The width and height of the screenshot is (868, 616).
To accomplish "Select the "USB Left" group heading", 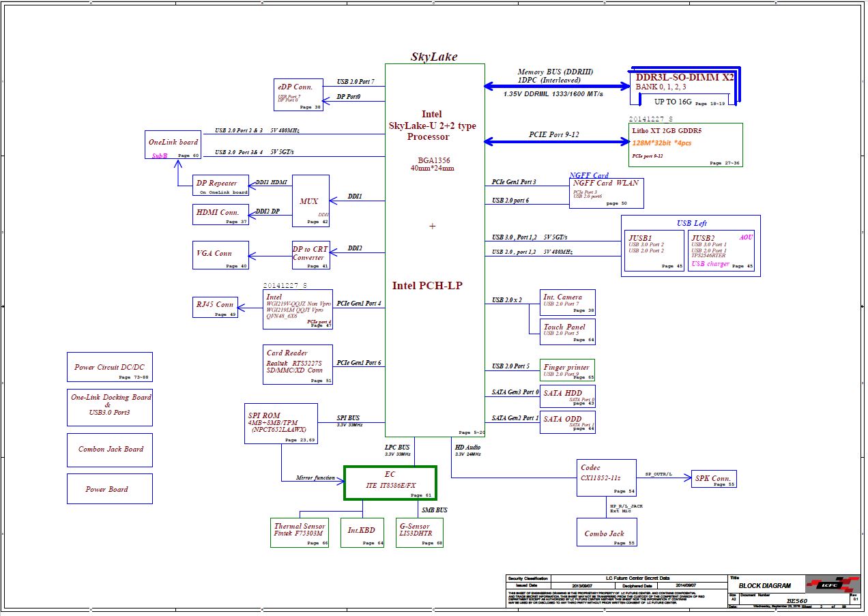I will click(x=691, y=223).
